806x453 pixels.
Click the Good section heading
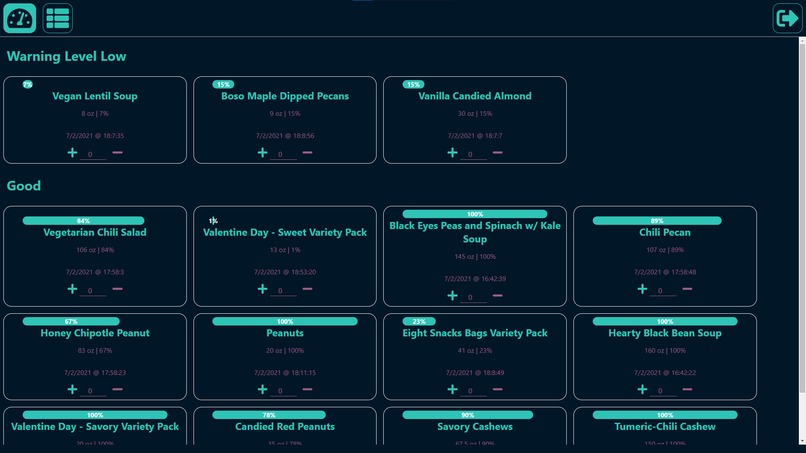(24, 186)
